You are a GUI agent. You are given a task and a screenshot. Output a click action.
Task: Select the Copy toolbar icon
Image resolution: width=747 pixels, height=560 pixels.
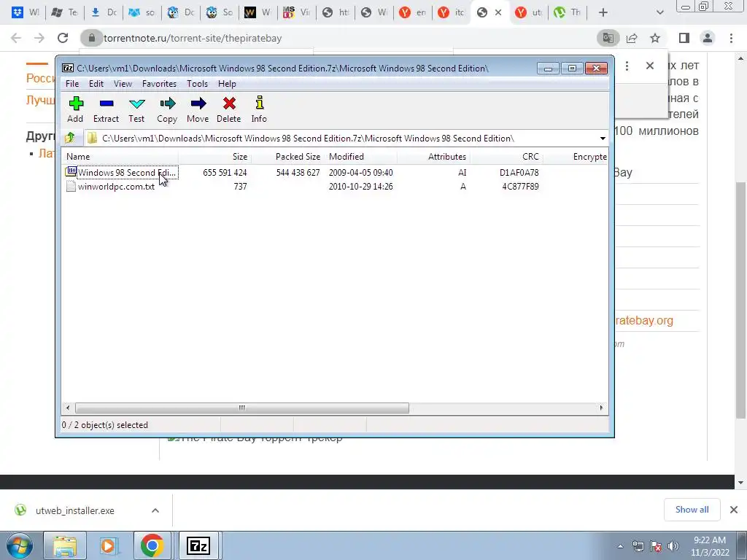(167, 109)
